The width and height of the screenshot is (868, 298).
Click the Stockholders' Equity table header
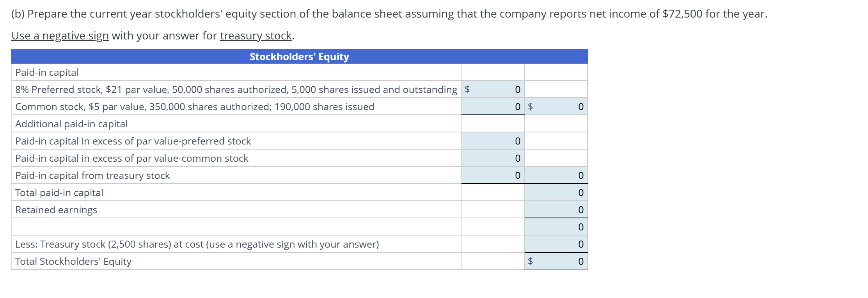click(x=299, y=57)
